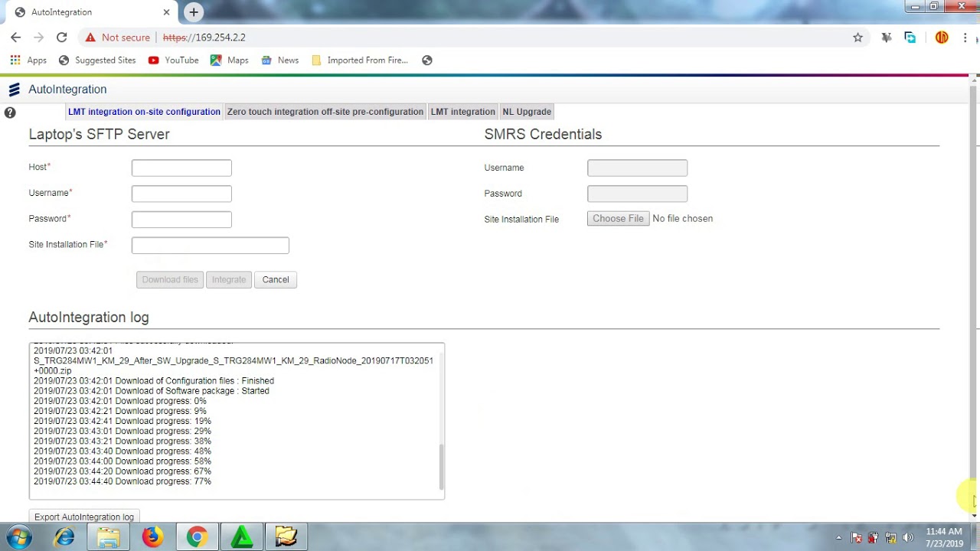Click the flag notification tray icon

pyautogui.click(x=857, y=537)
